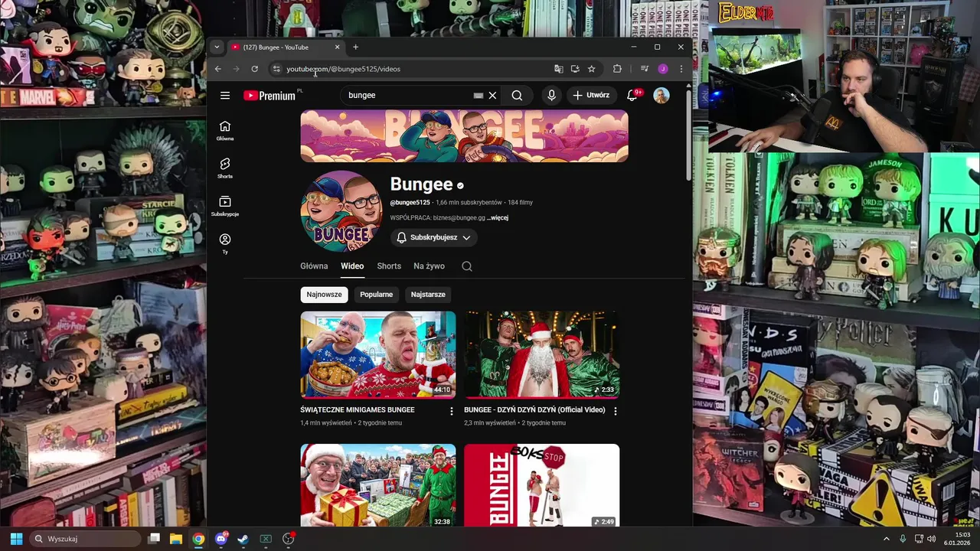Screen dimensions: 980x551
Task: Open the Chrome three-dot menu
Action: point(681,69)
